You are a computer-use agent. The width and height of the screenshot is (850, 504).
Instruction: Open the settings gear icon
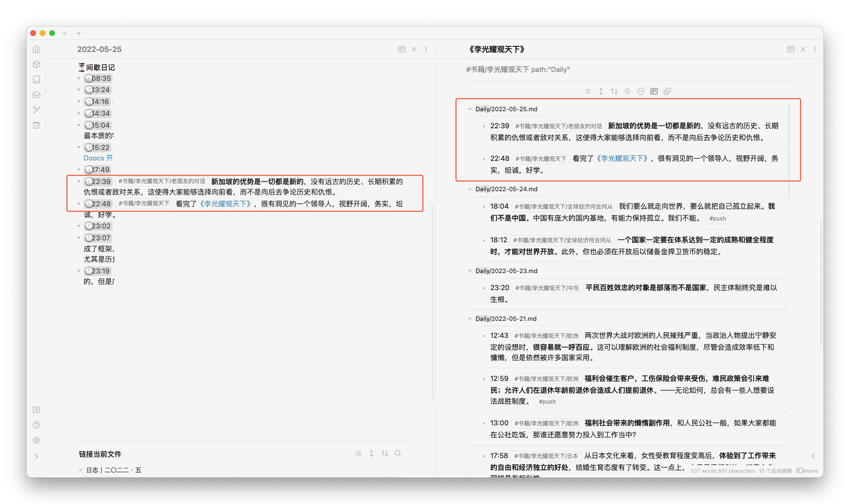coord(36,440)
